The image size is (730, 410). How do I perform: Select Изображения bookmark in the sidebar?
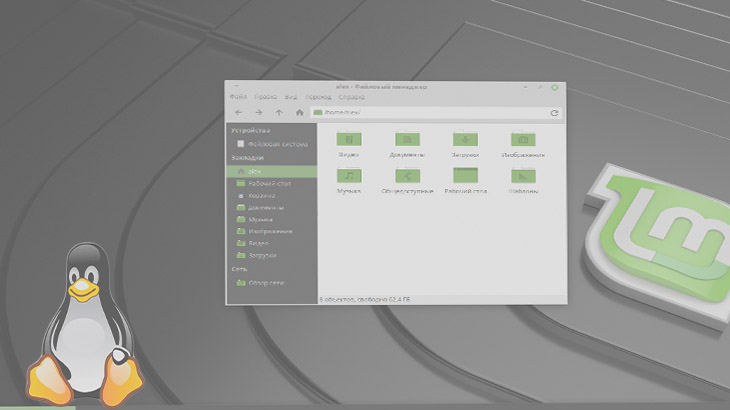tap(272, 231)
